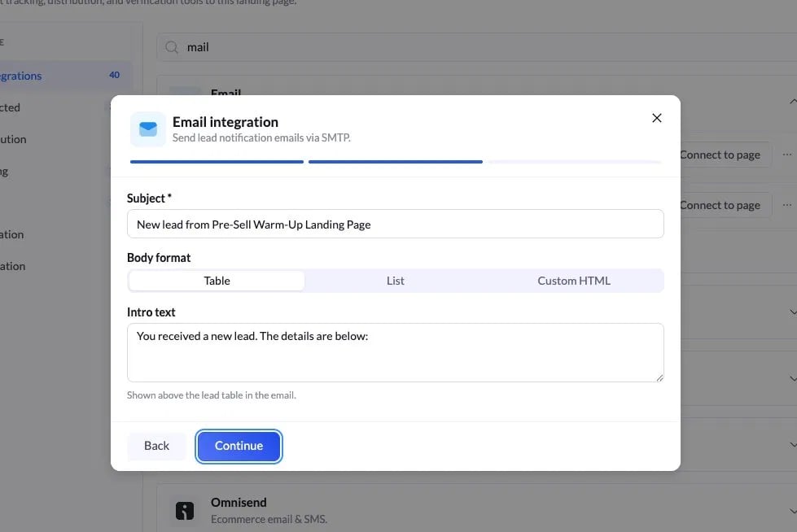This screenshot has height=532, width=797.
Task: Click the first wizard progress step bar
Action: pos(217,162)
